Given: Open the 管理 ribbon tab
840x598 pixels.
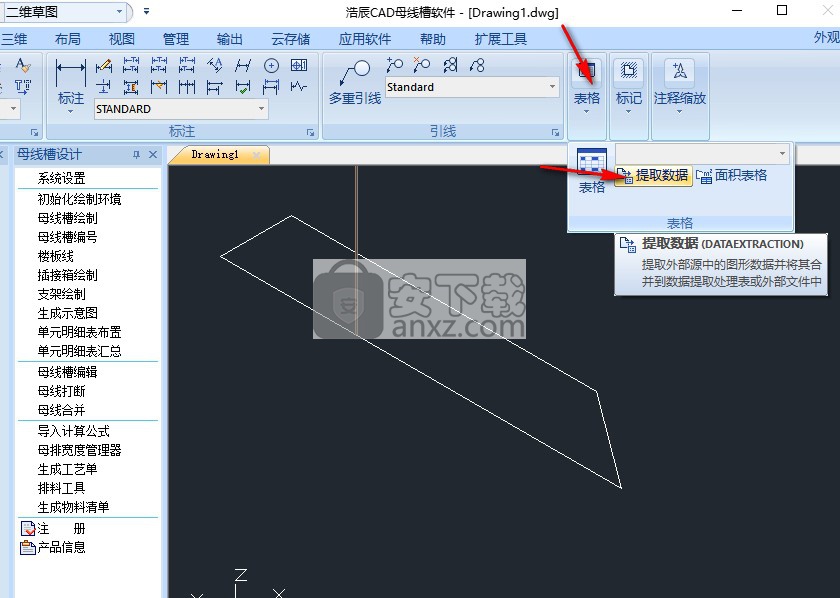Looking at the screenshot, I should [176, 39].
